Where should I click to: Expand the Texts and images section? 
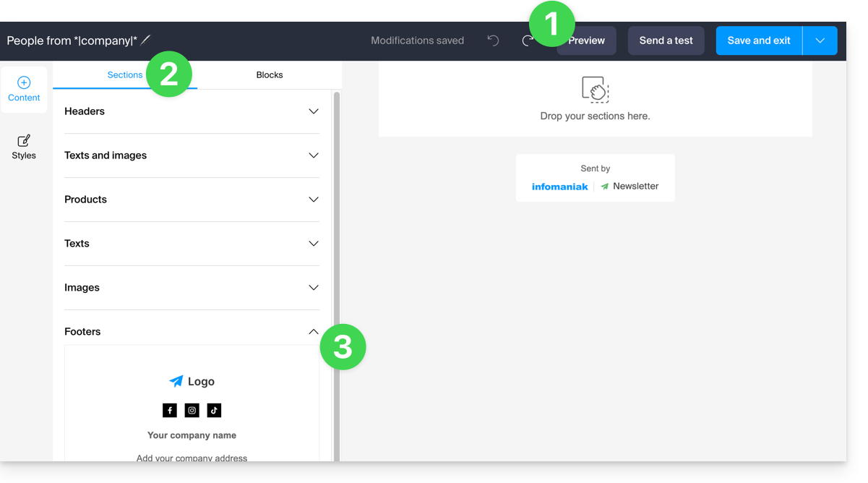[313, 155]
